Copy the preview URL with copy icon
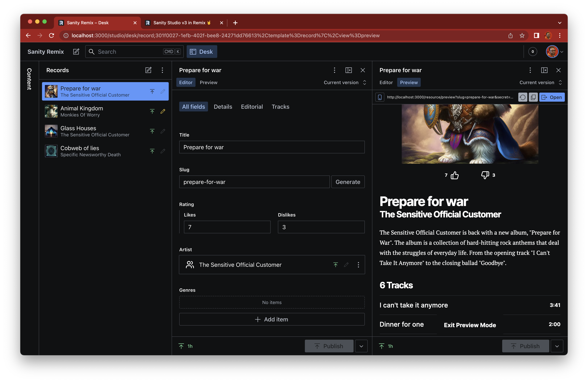The width and height of the screenshot is (588, 382). pos(533,97)
